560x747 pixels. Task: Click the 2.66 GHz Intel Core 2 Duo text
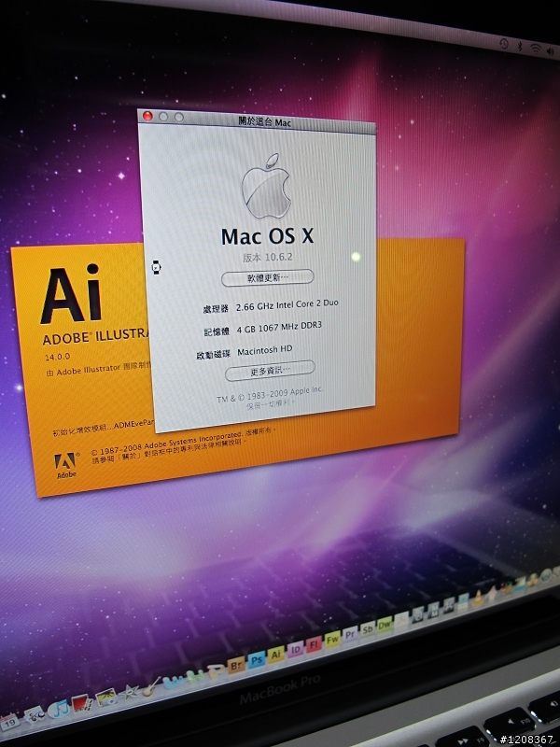click(x=287, y=305)
